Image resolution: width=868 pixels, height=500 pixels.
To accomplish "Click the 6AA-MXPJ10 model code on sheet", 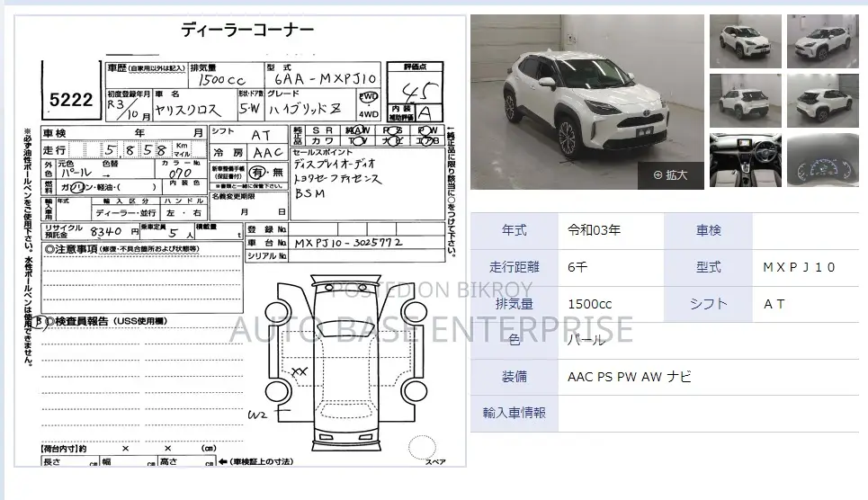I will coord(325,79).
